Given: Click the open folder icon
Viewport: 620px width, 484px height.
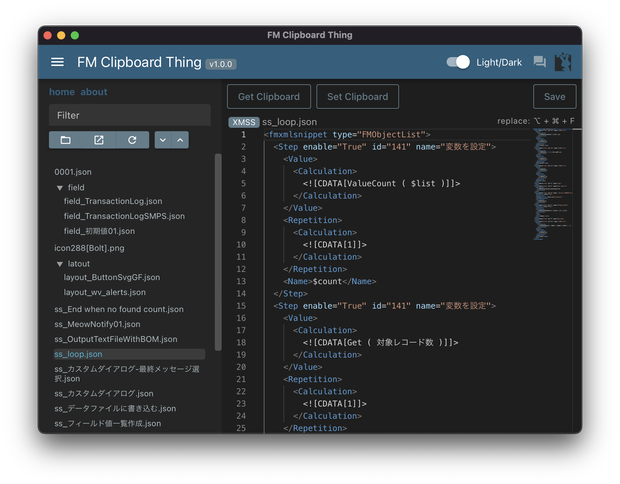Looking at the screenshot, I should pyautogui.click(x=66, y=140).
